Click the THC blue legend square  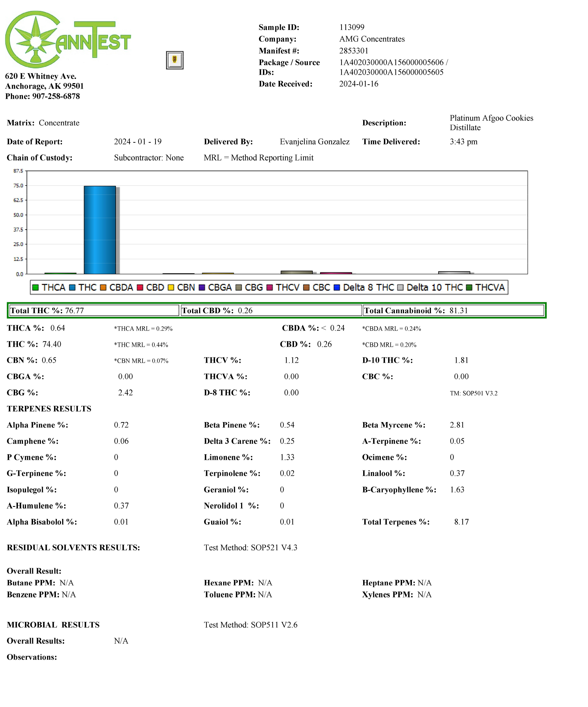click(x=72, y=287)
